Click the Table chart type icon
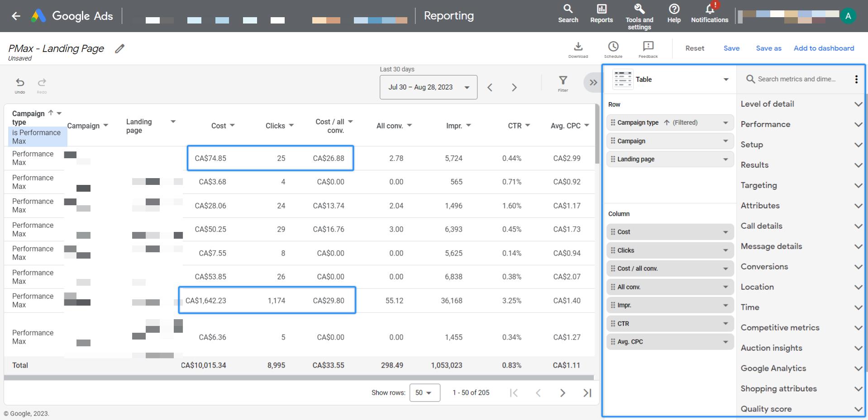 623,79
